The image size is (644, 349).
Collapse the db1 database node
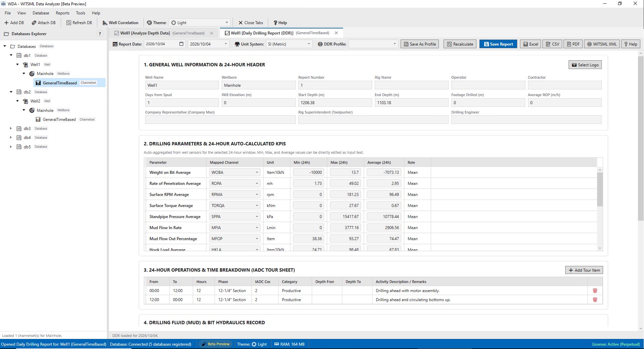point(11,55)
